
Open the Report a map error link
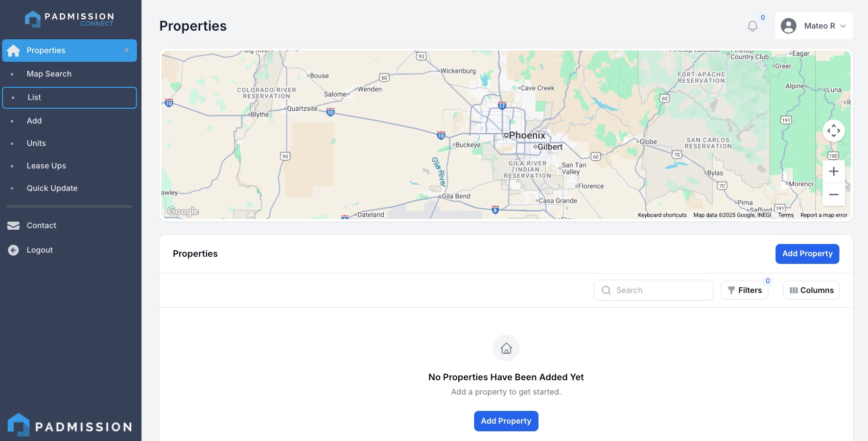pos(824,215)
